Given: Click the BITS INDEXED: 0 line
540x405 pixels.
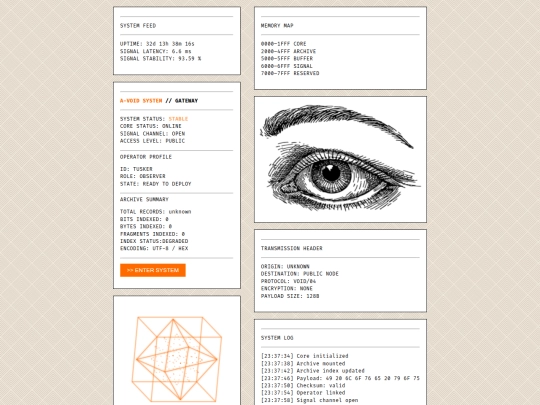Looking at the screenshot, I should click(144, 219).
